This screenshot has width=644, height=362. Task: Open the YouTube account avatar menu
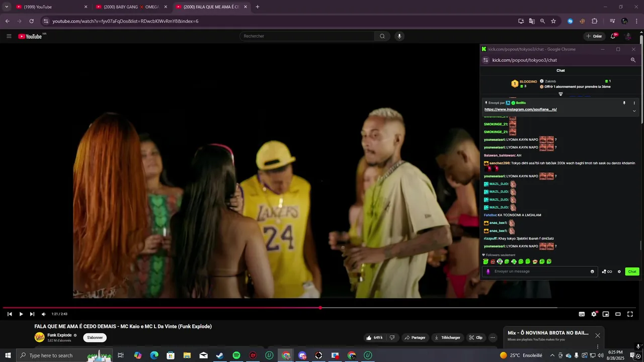628,36
